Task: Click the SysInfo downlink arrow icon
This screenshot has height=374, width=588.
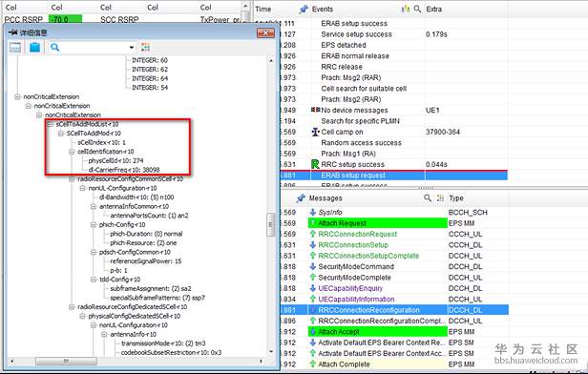Action: coord(313,212)
